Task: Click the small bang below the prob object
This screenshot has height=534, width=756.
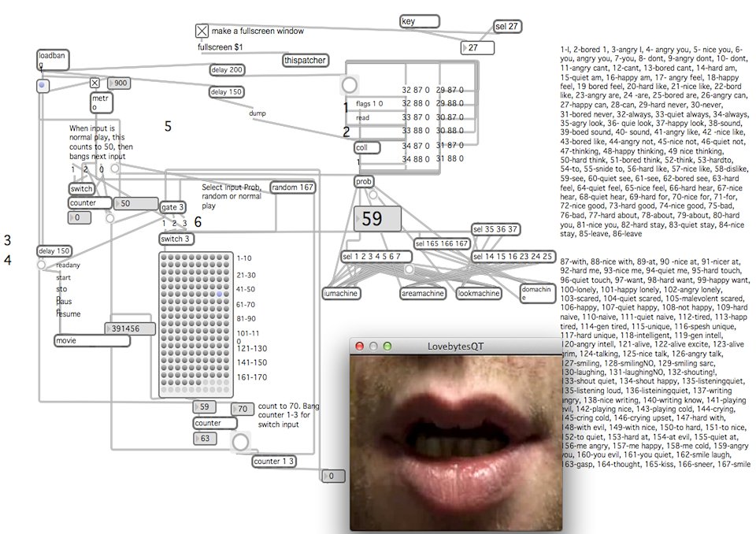Action: pyautogui.click(x=372, y=195)
